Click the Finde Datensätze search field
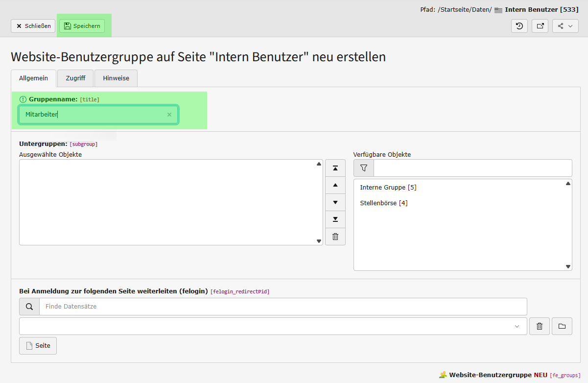Screen dimensions: 588x383 [283, 307]
